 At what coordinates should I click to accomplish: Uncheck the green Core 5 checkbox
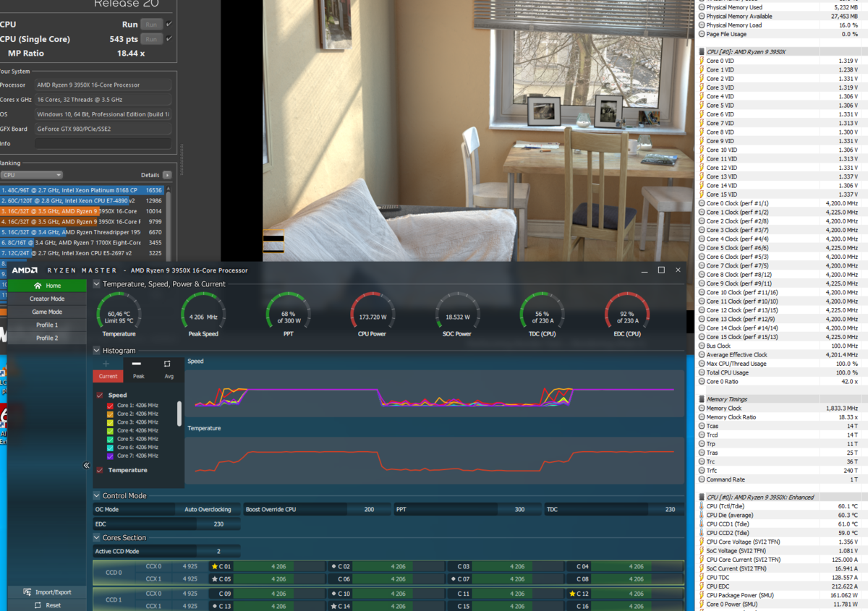110,439
